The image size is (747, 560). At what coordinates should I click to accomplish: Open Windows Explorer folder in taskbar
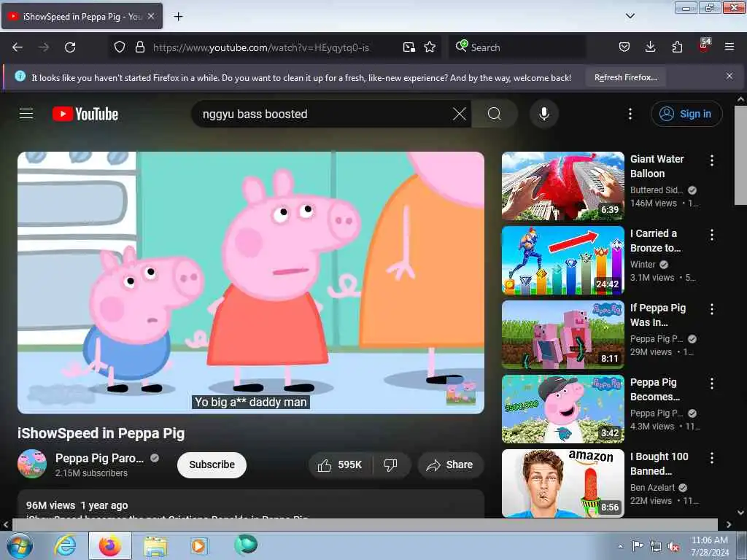coord(155,545)
